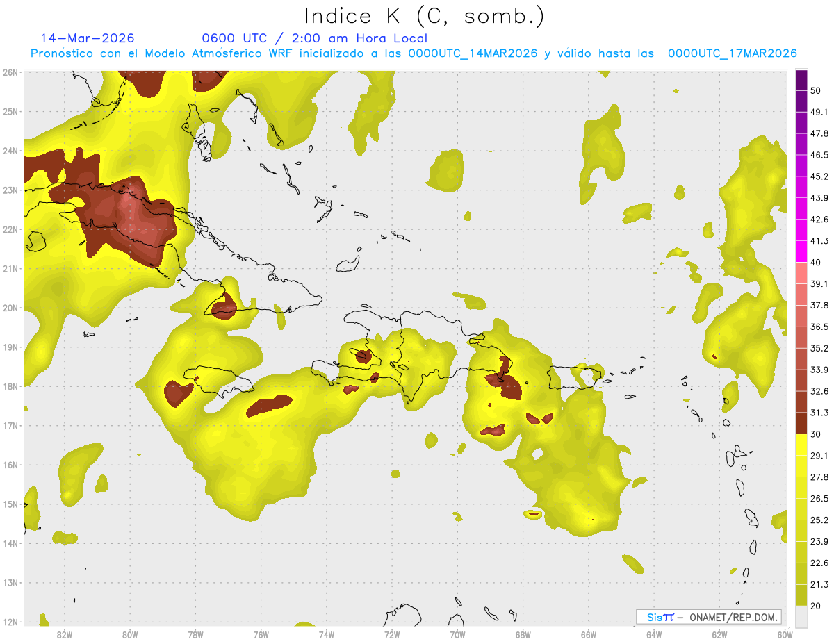This screenshot has width=834, height=644.
Task: Click the "70W" longitude label
Action: pos(457,635)
